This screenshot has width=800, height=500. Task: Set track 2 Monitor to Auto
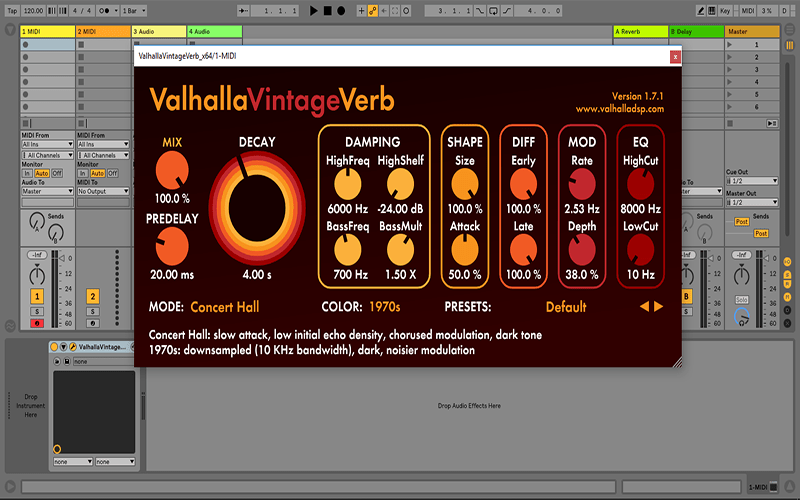click(97, 173)
